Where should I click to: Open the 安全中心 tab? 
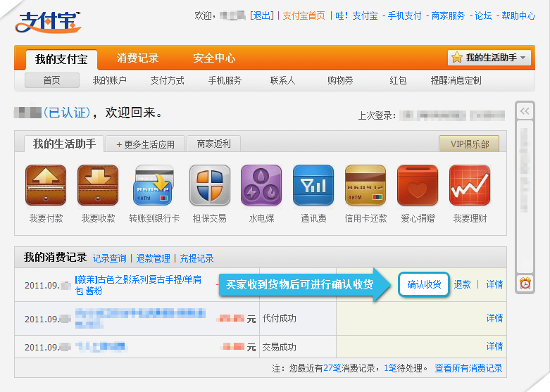pyautogui.click(x=214, y=58)
